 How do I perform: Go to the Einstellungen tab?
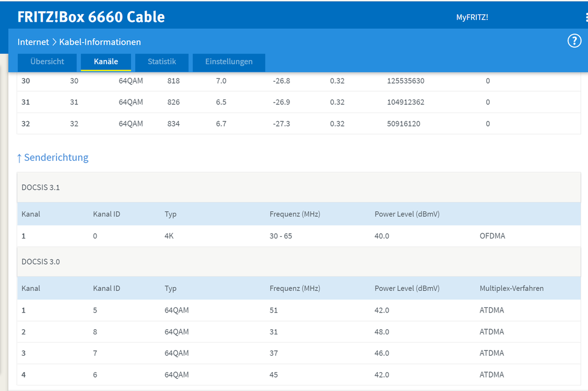[229, 62]
